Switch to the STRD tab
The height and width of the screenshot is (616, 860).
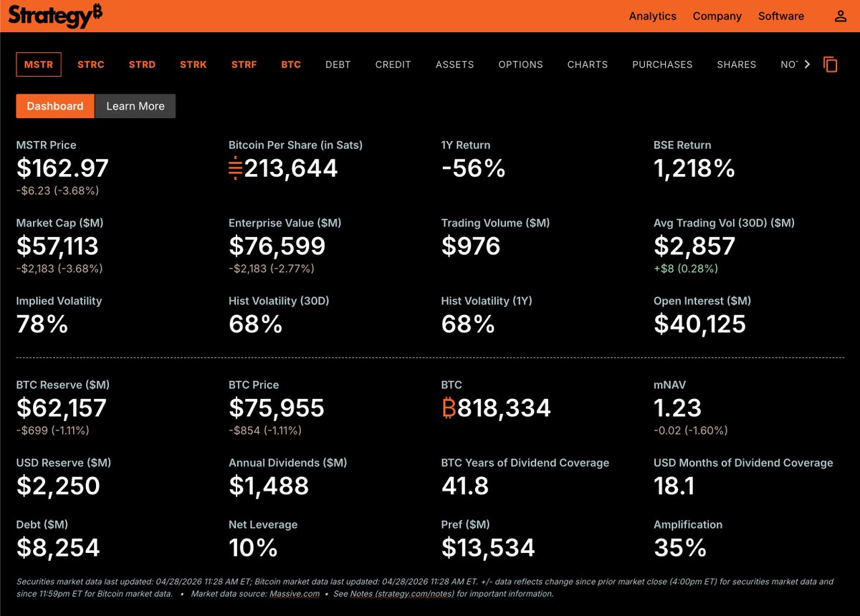point(142,64)
